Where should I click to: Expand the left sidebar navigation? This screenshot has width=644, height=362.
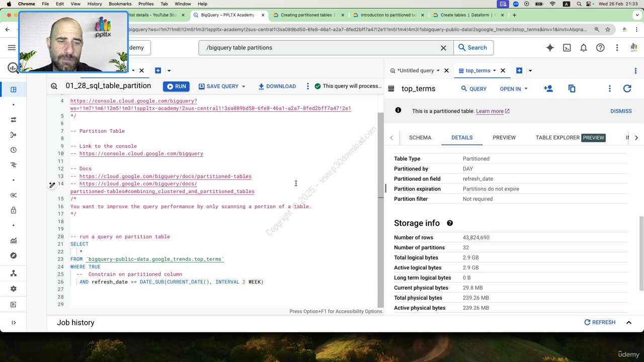click(14, 322)
